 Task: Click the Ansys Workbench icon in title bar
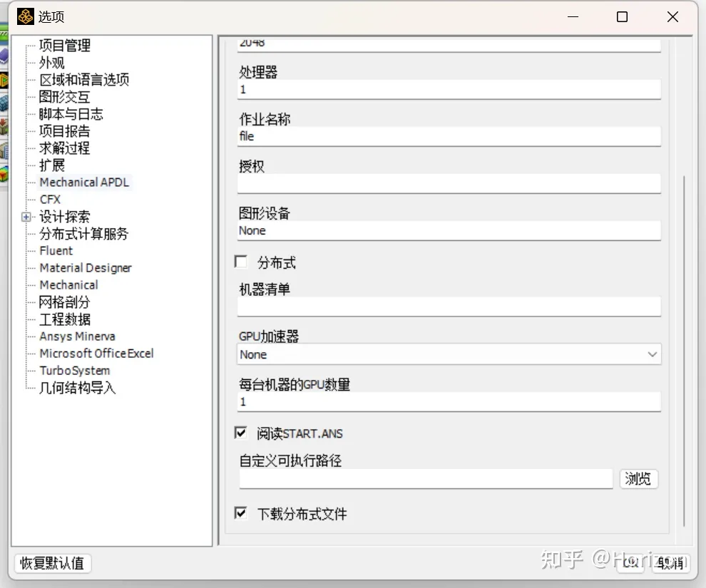pos(25,16)
